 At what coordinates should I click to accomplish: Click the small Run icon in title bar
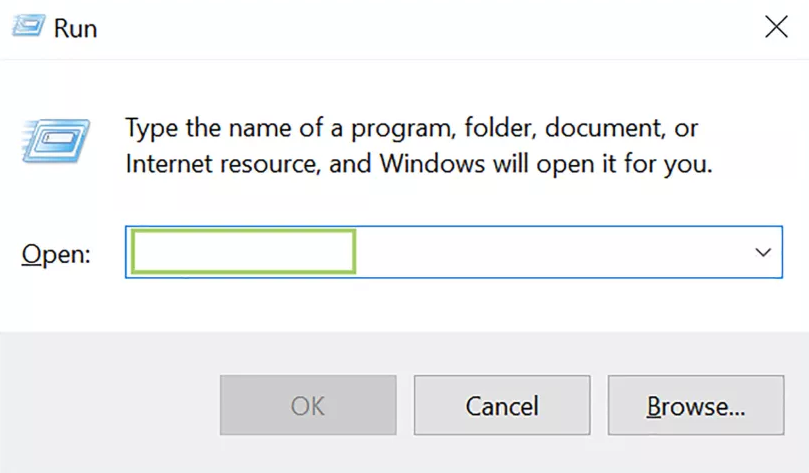point(28,26)
